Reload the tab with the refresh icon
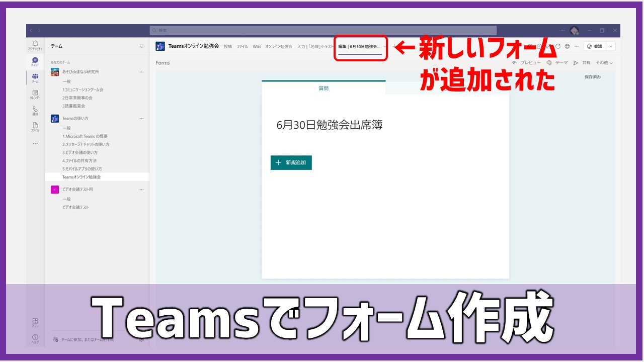 557,46
